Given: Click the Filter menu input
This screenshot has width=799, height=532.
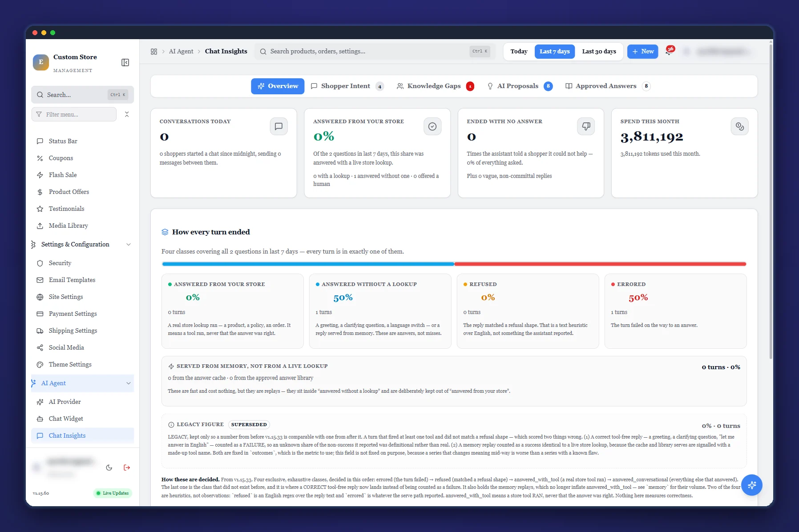Looking at the screenshot, I should click(74, 114).
